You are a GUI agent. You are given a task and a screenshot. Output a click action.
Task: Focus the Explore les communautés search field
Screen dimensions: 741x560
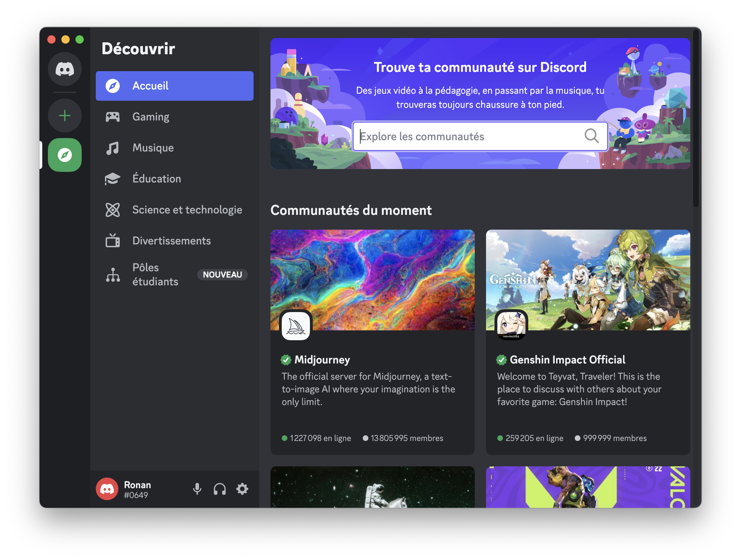tap(480, 136)
